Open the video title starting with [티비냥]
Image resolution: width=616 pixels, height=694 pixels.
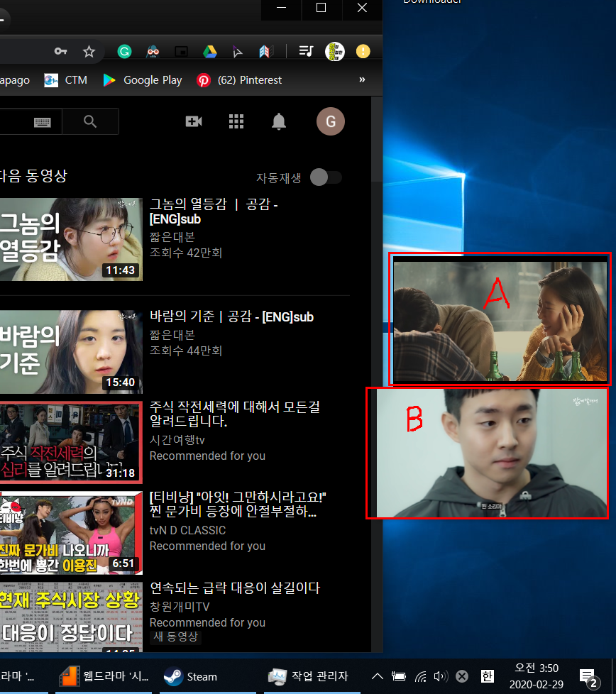[238, 504]
